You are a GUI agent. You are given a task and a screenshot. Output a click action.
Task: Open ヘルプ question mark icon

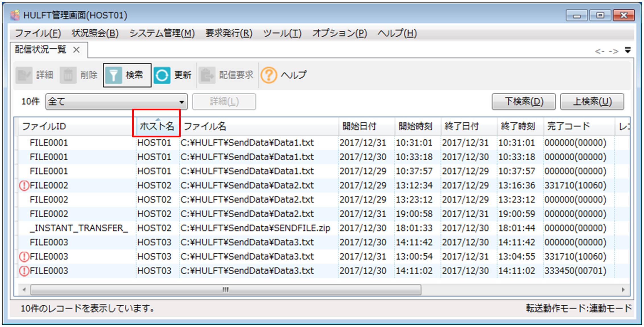pyautogui.click(x=269, y=75)
